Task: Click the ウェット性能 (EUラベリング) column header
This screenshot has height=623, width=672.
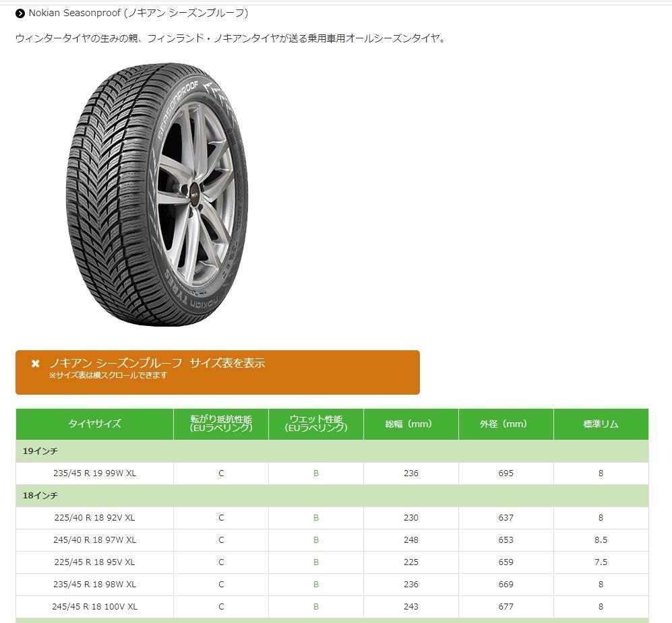Action: 316,424
